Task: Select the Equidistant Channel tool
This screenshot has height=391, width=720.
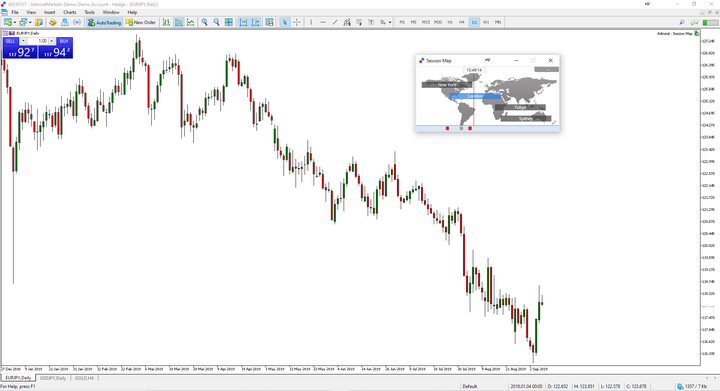Action: 347,22
